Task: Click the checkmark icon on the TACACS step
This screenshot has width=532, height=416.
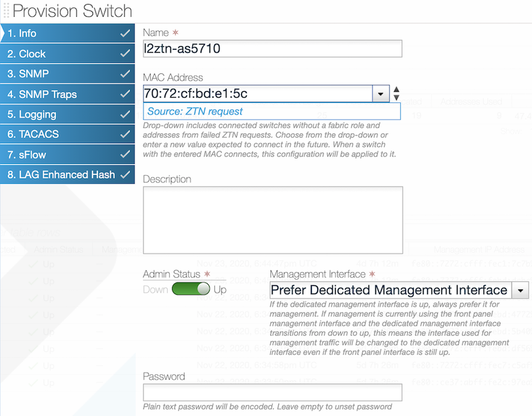Action: (125, 134)
